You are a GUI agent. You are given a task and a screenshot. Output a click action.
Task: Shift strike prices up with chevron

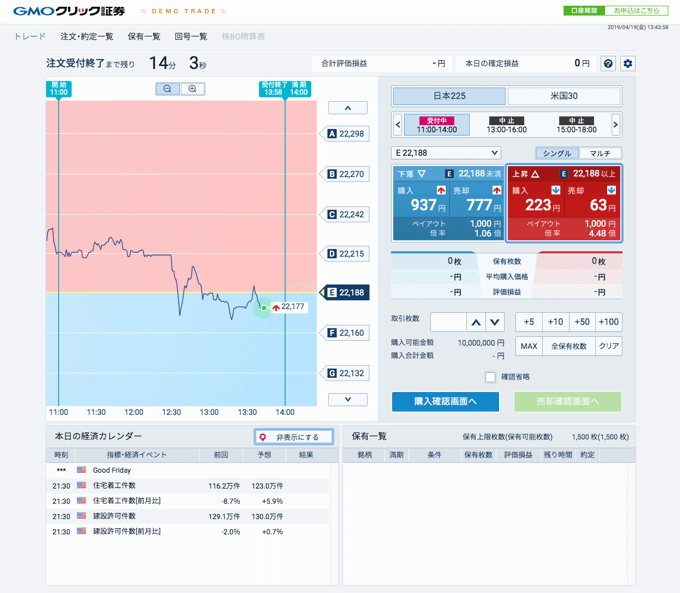tap(348, 108)
